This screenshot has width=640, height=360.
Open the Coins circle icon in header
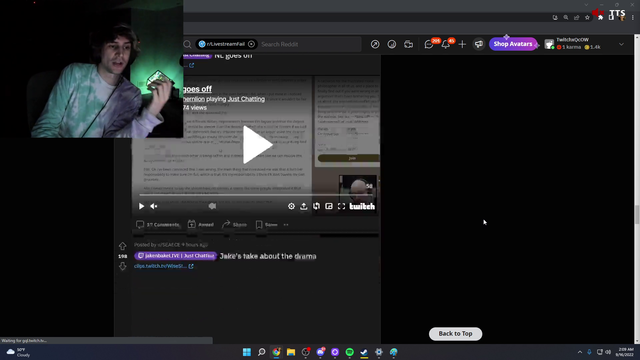(x=391, y=44)
